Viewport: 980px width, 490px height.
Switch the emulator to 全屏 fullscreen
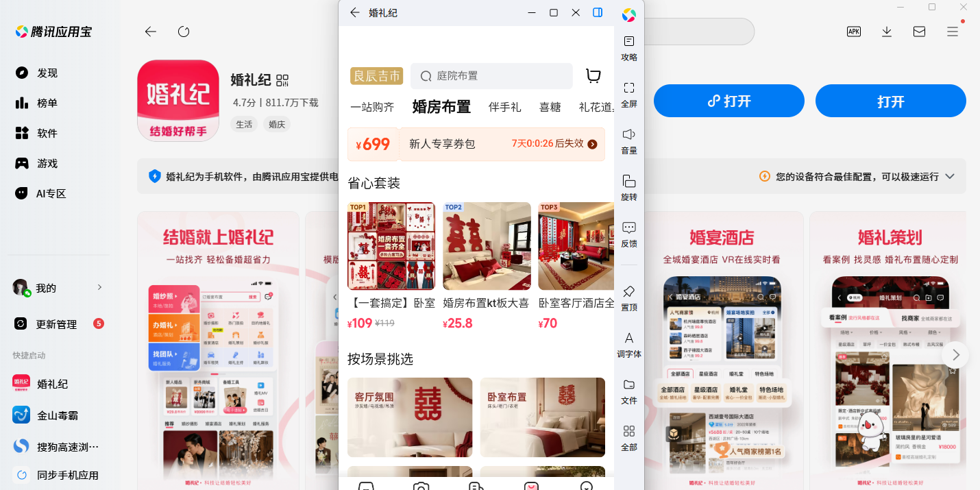coord(629,95)
